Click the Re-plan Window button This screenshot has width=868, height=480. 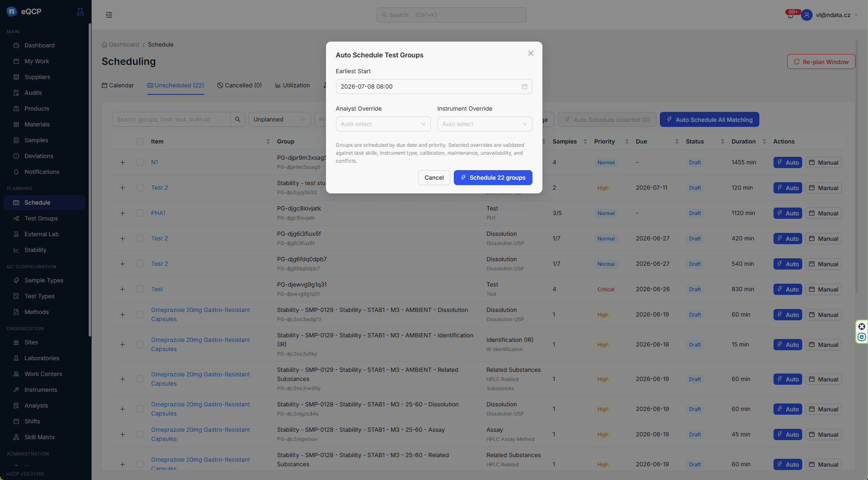pos(821,62)
